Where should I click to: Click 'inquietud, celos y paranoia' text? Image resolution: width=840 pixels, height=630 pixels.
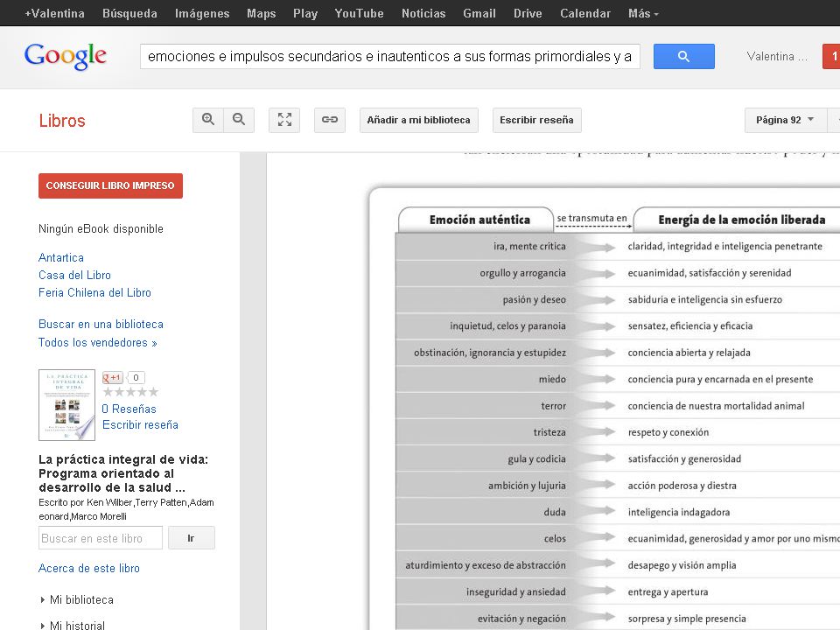coord(507,326)
